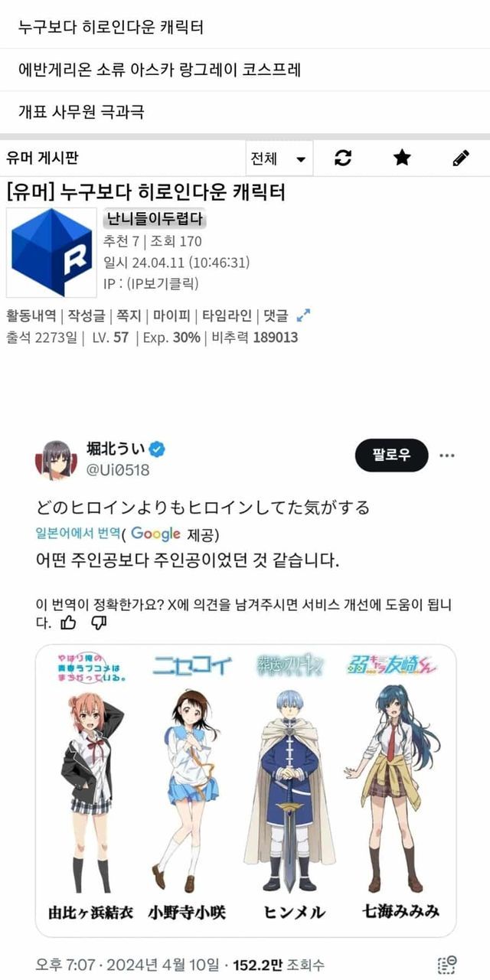Viewport: 490px width, 980px height.
Task: Click the thumbs-down translation feedback icon
Action: (99, 622)
